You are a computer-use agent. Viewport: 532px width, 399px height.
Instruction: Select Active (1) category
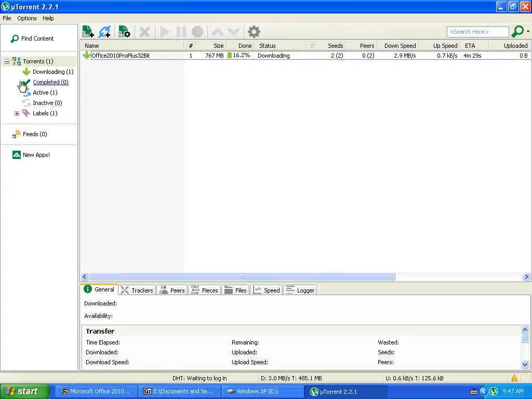45,92
